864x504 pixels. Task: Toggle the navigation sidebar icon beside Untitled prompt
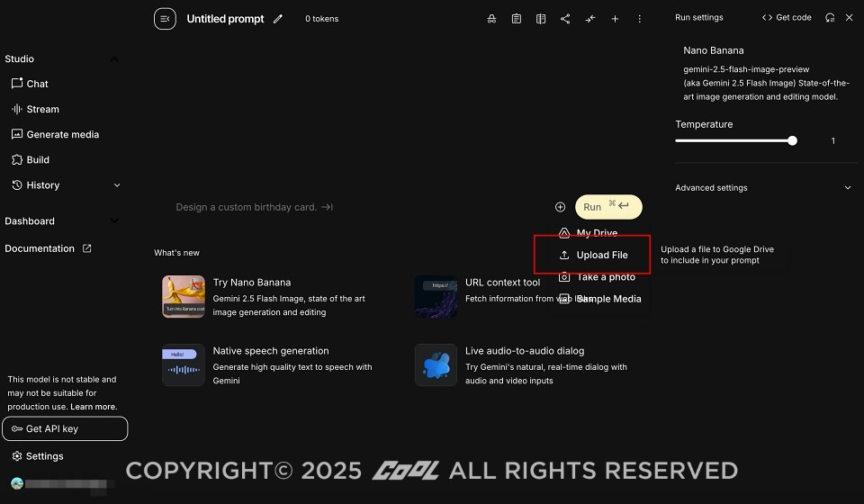click(x=165, y=19)
